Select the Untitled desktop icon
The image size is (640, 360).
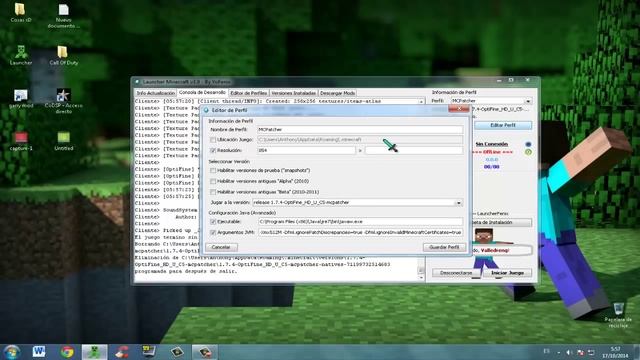pos(64,141)
